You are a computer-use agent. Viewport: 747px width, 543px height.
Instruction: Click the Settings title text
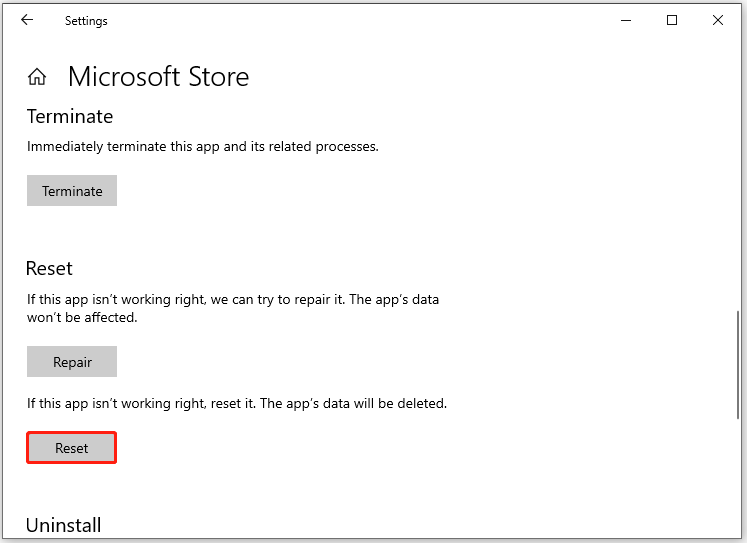(86, 21)
